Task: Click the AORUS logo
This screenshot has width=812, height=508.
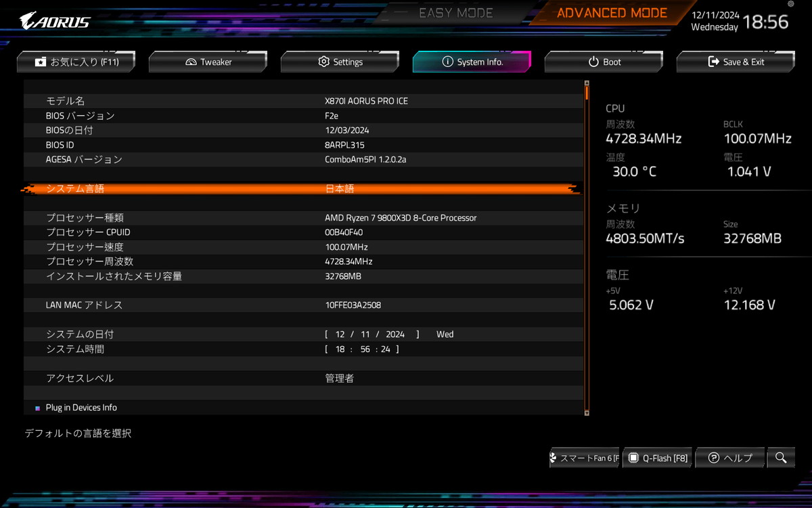Action: (x=54, y=20)
